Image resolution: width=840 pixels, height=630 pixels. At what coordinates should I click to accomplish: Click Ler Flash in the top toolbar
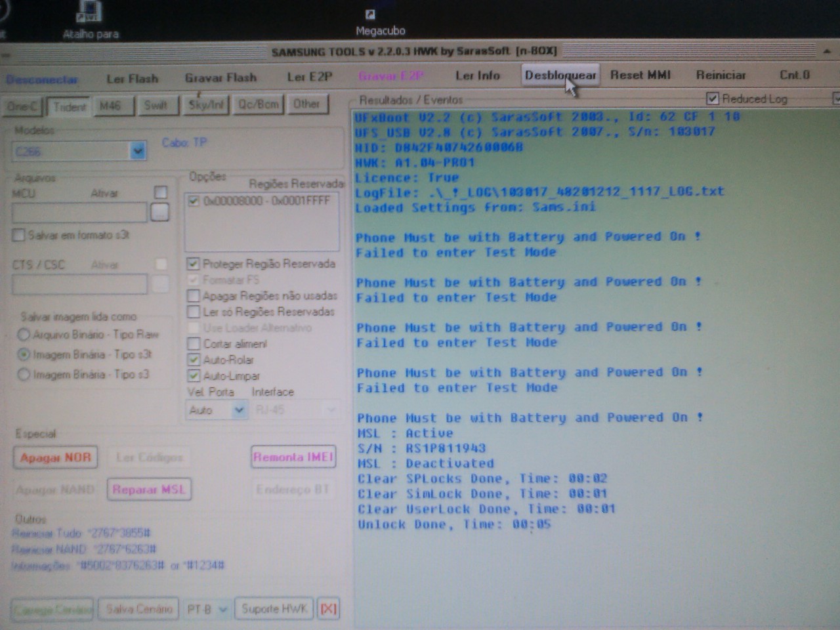(133, 79)
